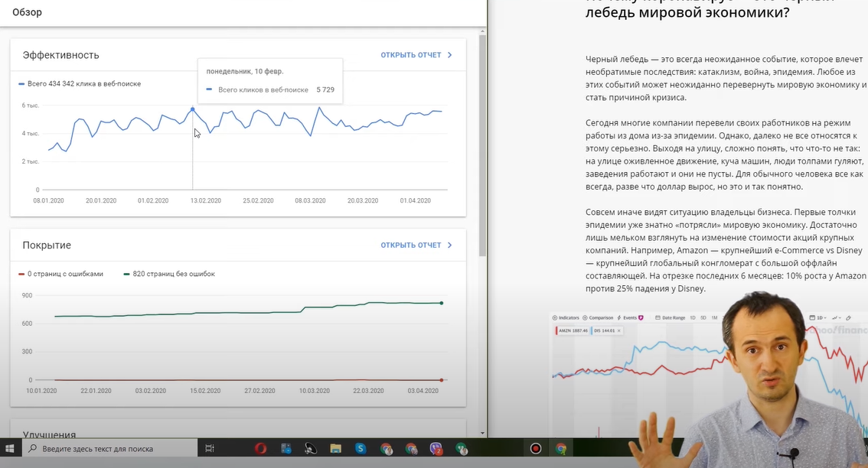The width and height of the screenshot is (868, 468).
Task: Open the Windows Start menu
Action: [9, 449]
